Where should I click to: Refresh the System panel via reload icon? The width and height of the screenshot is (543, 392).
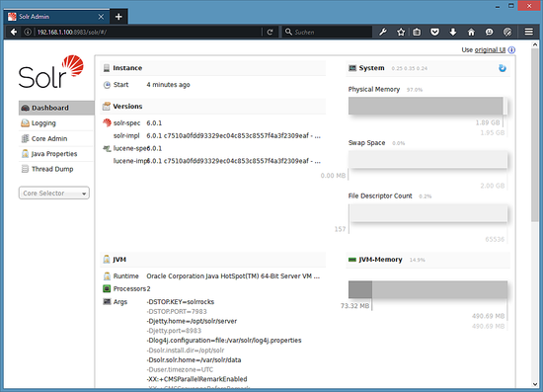[x=503, y=68]
